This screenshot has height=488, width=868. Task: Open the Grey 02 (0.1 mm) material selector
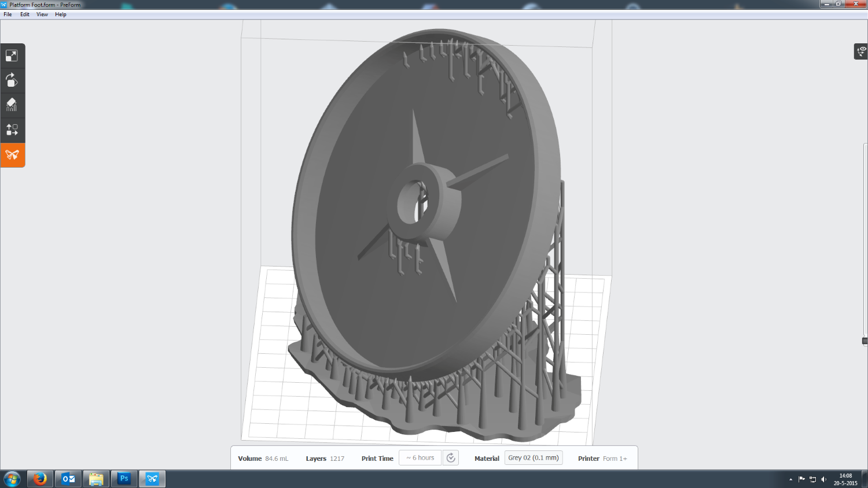(x=534, y=458)
